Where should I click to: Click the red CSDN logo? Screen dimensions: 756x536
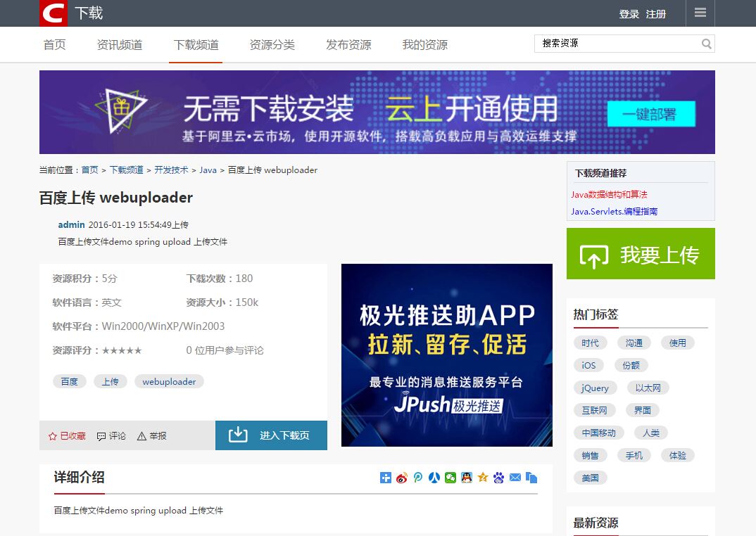click(53, 13)
